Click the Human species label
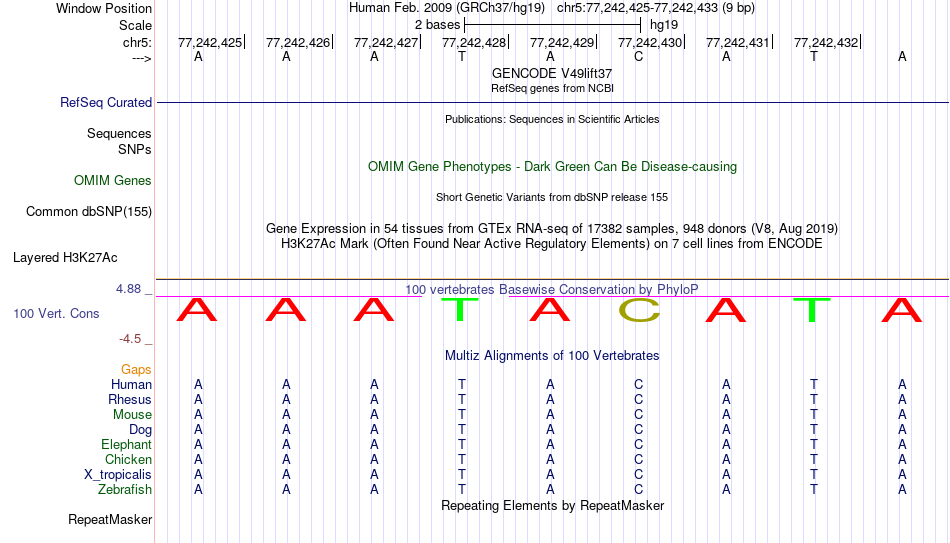950x543 pixels. (131, 384)
